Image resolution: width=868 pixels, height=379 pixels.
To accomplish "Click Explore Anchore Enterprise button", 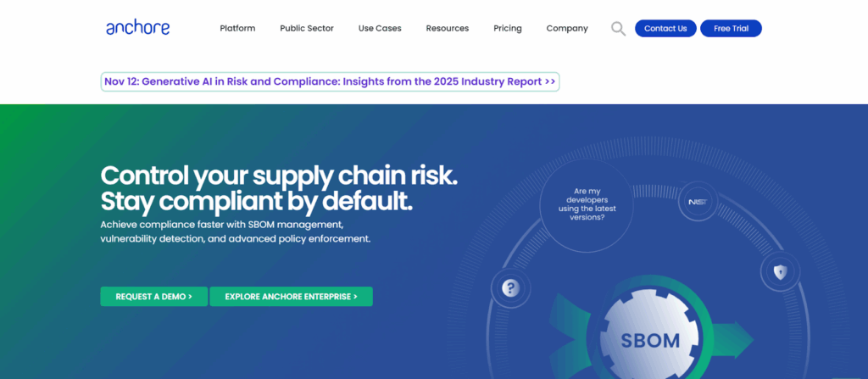I will (291, 297).
